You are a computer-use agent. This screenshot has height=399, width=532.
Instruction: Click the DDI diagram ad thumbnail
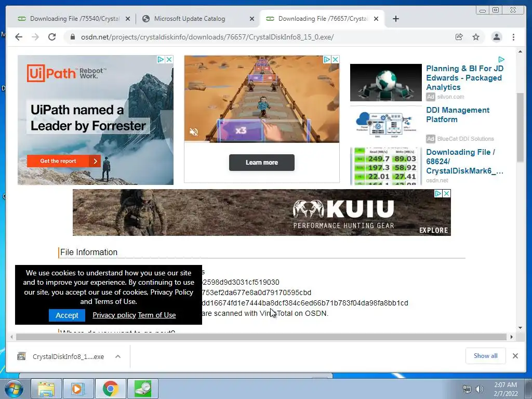(386, 125)
